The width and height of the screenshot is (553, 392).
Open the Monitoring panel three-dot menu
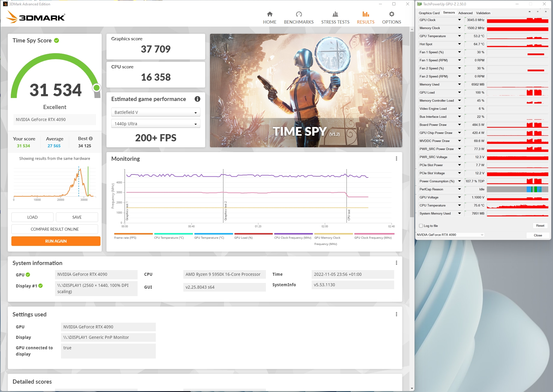[x=396, y=159]
